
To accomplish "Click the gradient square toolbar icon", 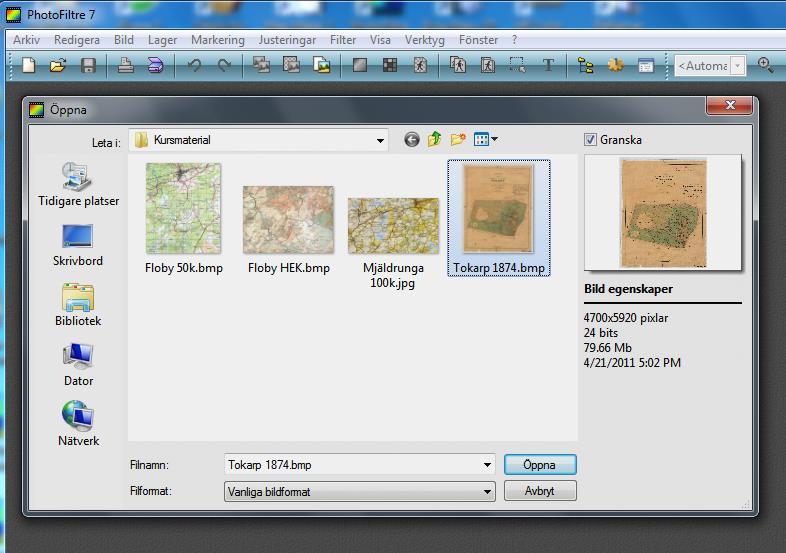I will 359,65.
